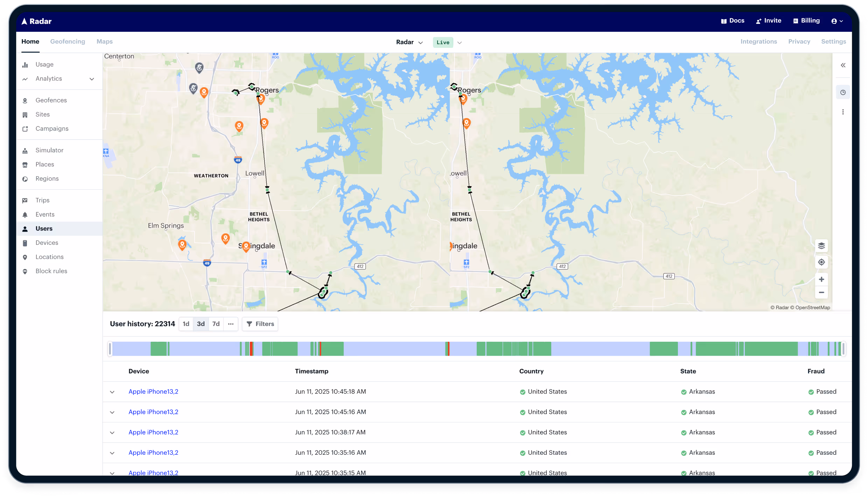Image resolution: width=868 pixels, height=496 pixels.
Task: Switch to the Geofencing tab
Action: pos(68,41)
